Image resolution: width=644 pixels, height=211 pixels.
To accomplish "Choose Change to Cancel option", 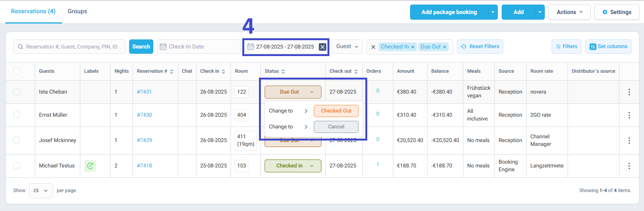I will [x=336, y=127].
